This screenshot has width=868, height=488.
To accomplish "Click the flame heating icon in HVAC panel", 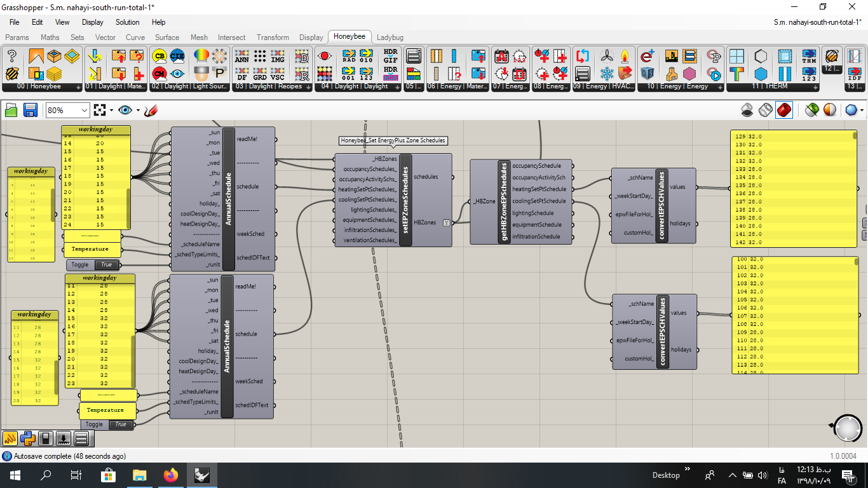I will pos(625,56).
